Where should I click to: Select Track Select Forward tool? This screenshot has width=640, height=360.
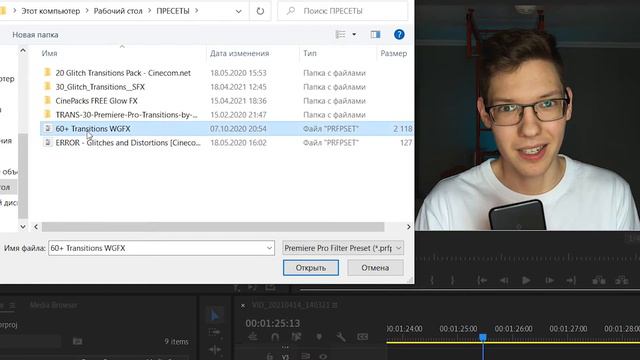[x=214, y=332]
